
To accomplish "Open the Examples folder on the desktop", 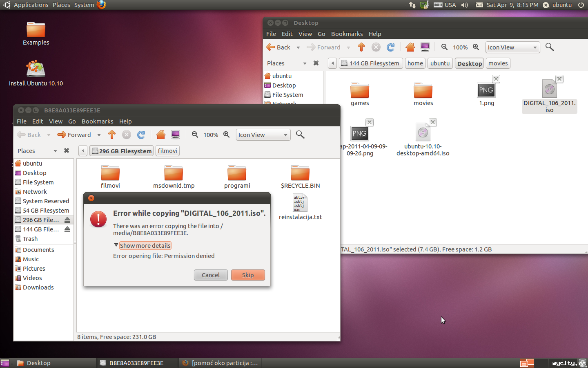I will coord(36,34).
